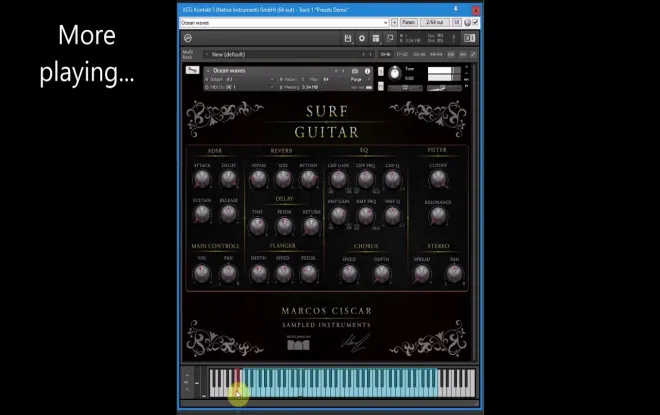Enable the plugin bypass checkbox

tap(475, 23)
